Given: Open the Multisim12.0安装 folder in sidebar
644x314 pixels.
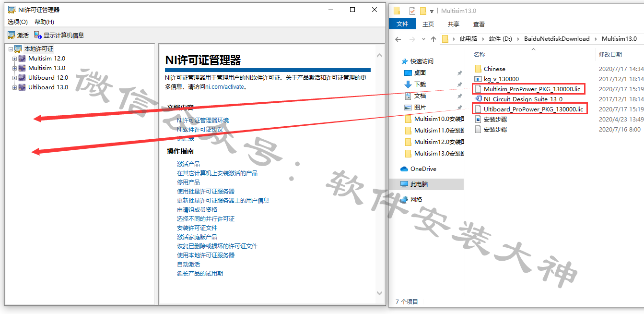Looking at the screenshot, I should (x=434, y=142).
